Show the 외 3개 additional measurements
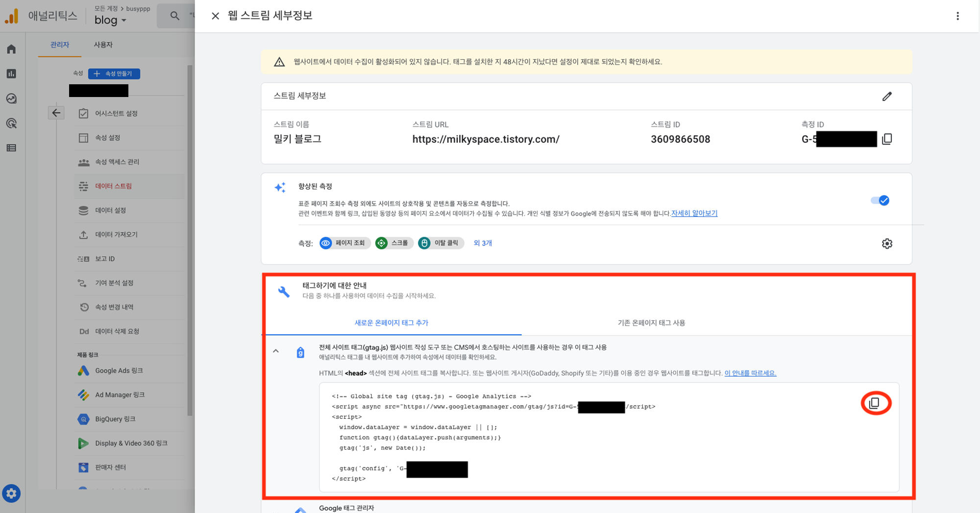The height and width of the screenshot is (513, 980). pyautogui.click(x=483, y=243)
